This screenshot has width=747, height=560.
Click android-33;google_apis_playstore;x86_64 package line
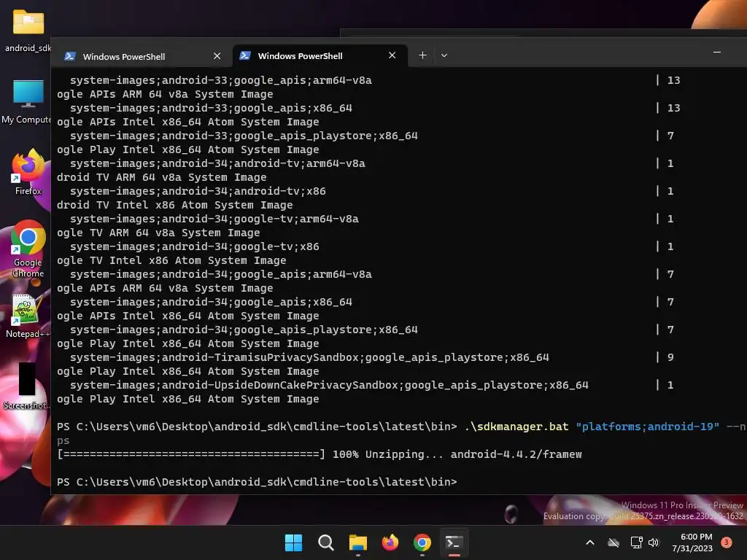tap(244, 136)
